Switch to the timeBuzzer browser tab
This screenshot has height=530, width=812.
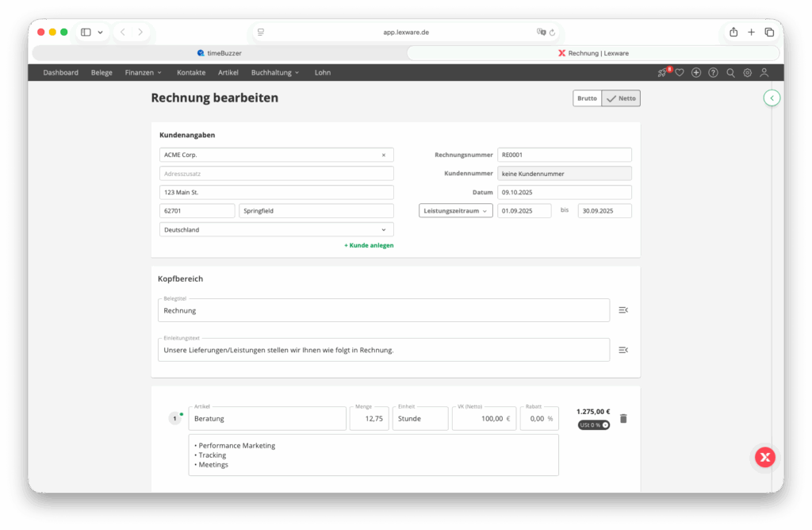(x=220, y=53)
